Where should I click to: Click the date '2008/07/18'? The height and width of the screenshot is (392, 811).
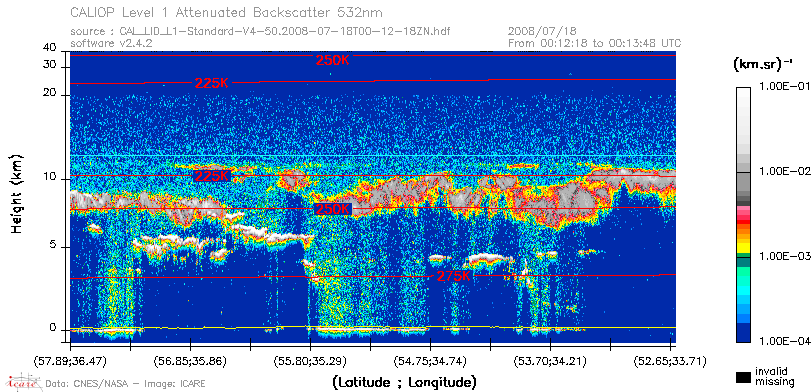[542, 32]
